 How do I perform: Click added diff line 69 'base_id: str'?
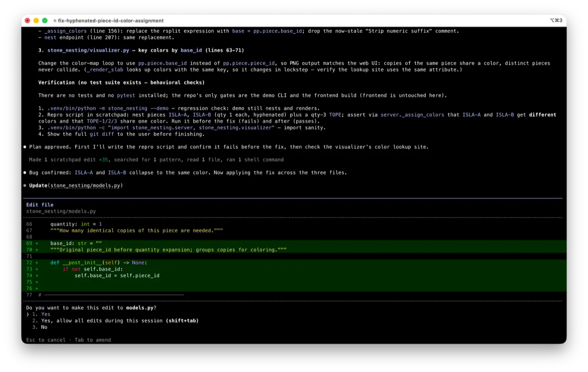pyautogui.click(x=76, y=243)
